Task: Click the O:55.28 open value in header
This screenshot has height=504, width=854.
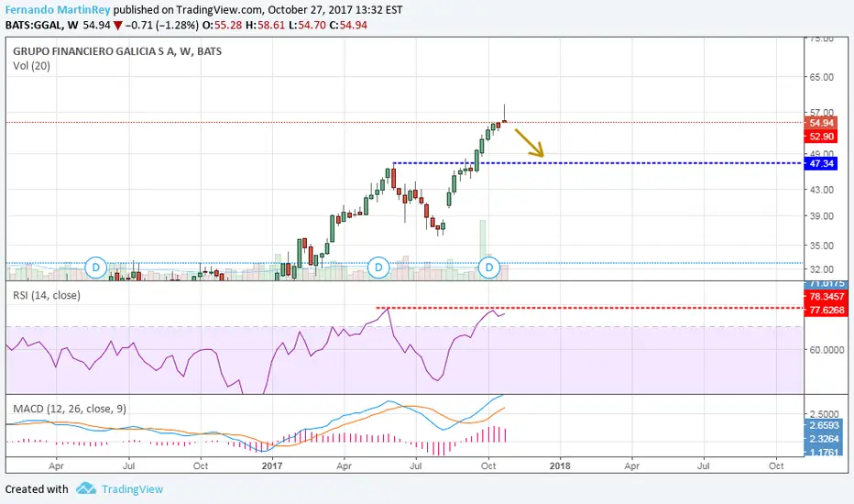Action: pyautogui.click(x=222, y=25)
